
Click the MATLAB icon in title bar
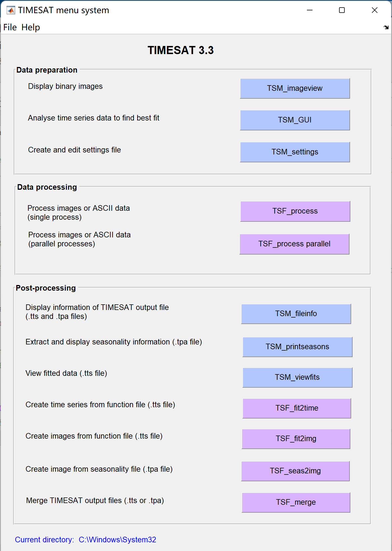pos(11,10)
